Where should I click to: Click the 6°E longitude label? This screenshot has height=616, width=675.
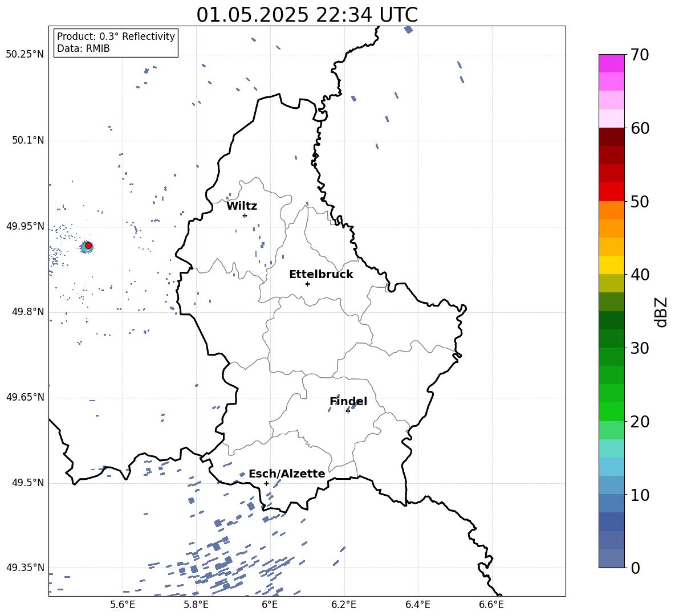(x=270, y=605)
